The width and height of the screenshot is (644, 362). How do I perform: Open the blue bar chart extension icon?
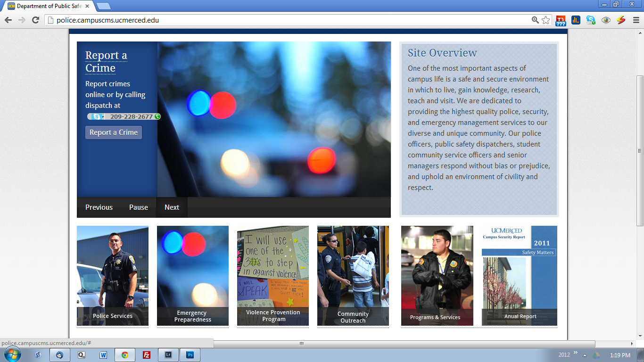576,20
